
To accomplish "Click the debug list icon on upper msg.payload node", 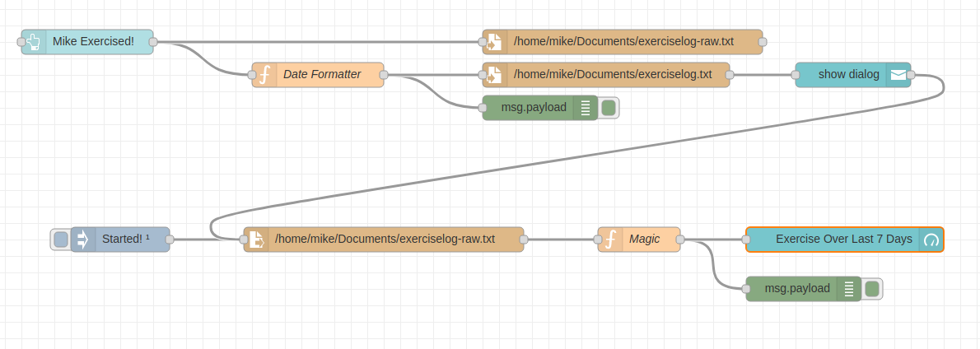I will pyautogui.click(x=586, y=108).
